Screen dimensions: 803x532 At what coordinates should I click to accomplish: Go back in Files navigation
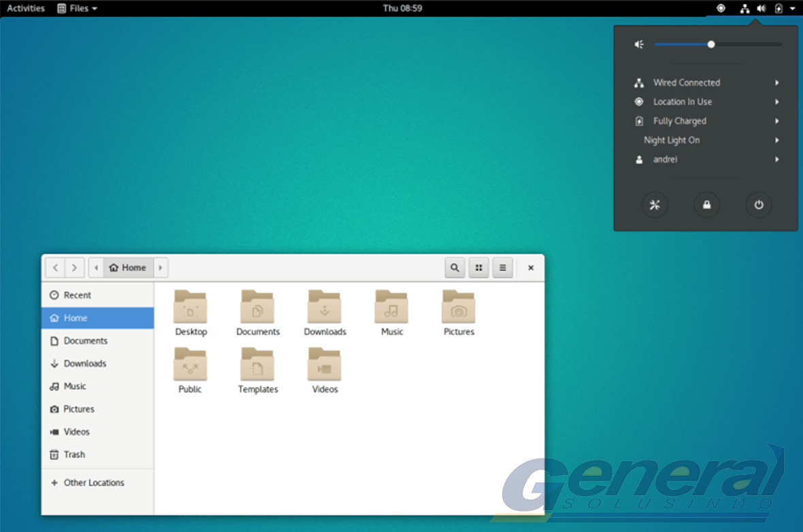coord(55,267)
